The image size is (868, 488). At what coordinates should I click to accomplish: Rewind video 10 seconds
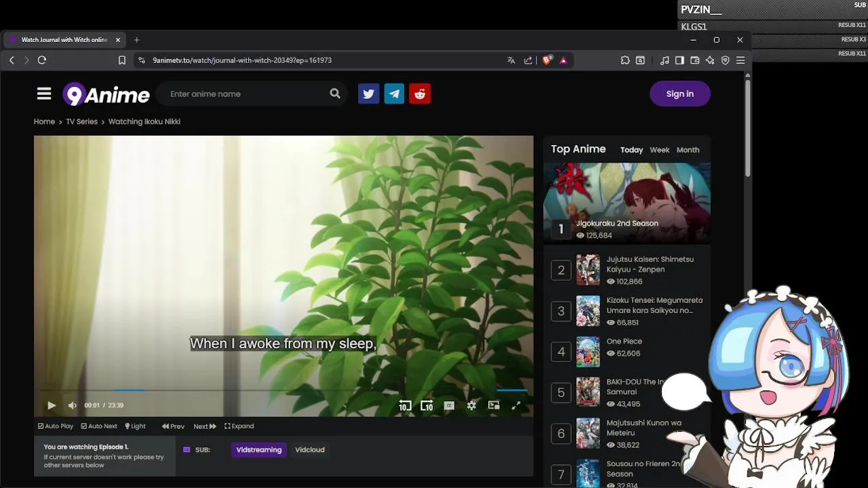405,405
